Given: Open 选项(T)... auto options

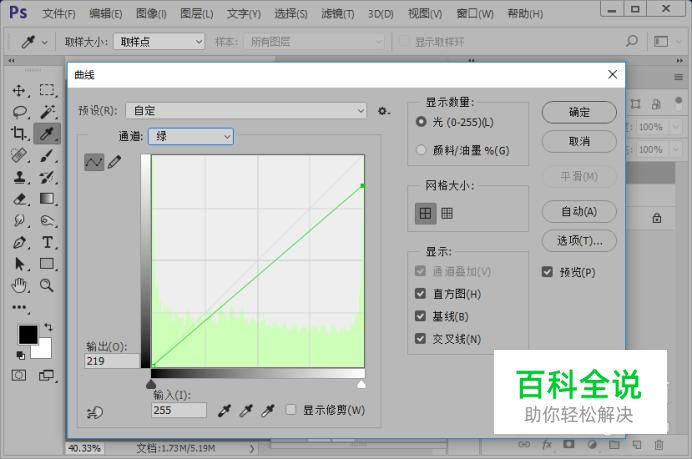Looking at the screenshot, I should tap(579, 241).
